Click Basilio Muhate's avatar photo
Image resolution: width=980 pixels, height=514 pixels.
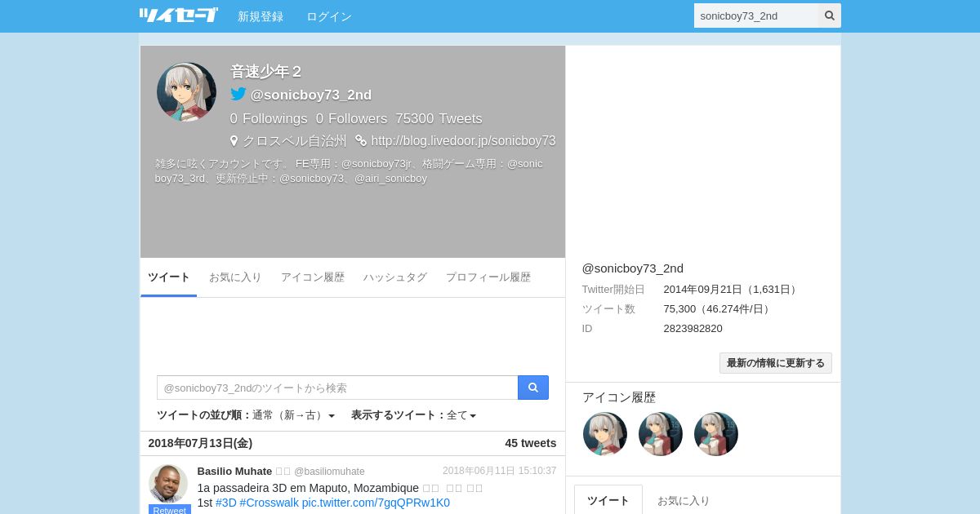tap(168, 484)
